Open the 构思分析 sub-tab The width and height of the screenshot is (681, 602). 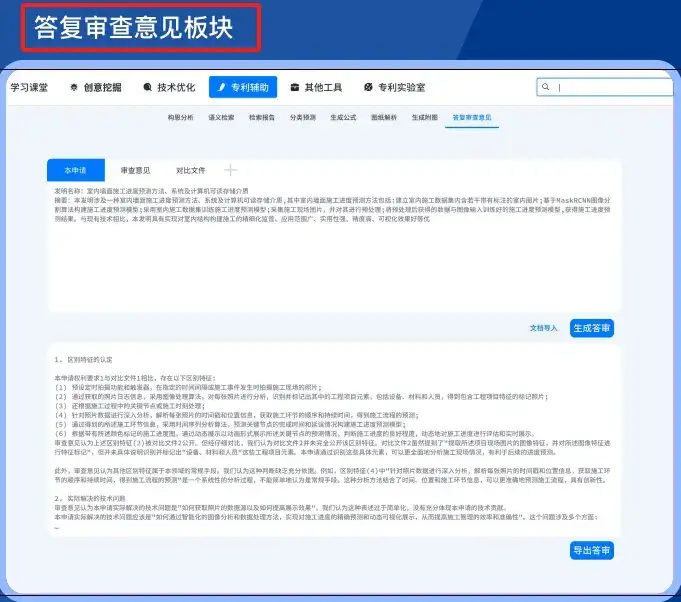coord(181,117)
